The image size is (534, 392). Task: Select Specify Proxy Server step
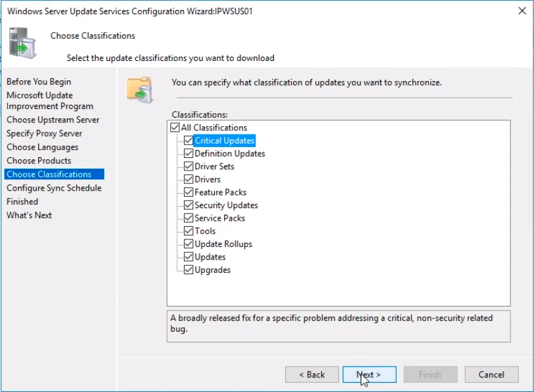(44, 134)
